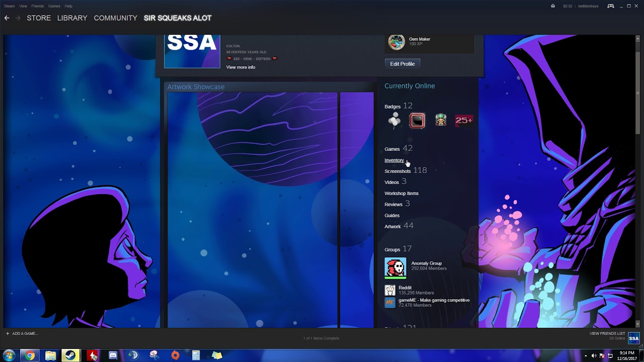Click the Edit Profile button
Screen dimensions: 644x362
(x=403, y=64)
